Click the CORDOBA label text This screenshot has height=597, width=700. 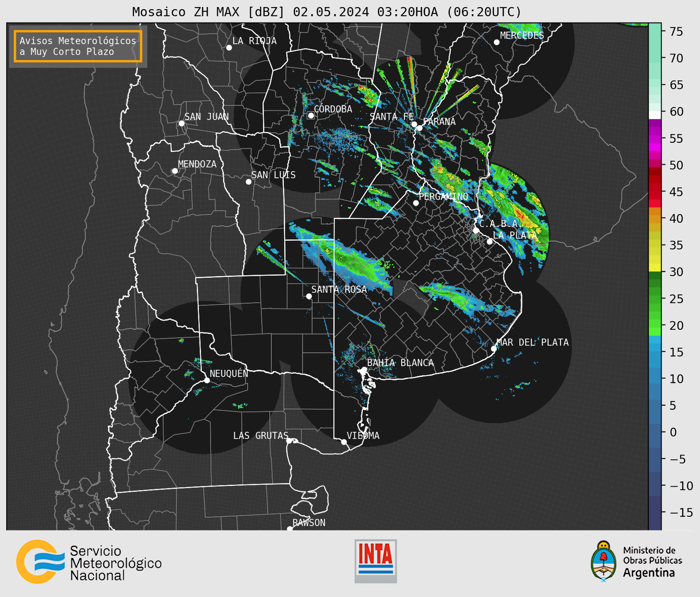click(x=333, y=109)
